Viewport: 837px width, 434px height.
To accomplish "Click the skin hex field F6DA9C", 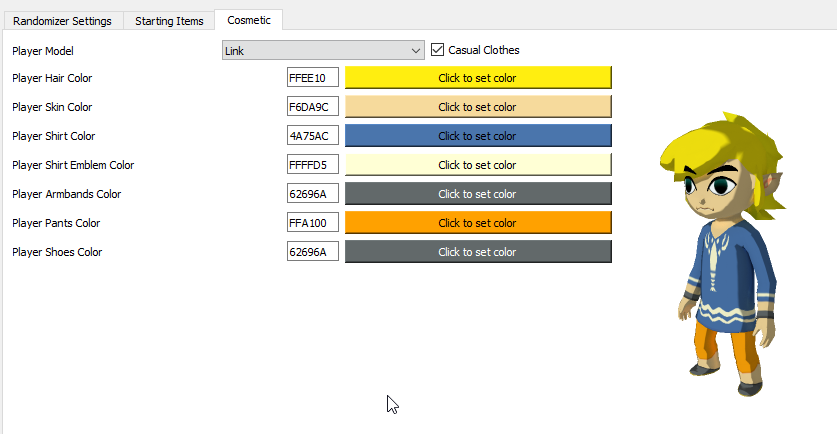I will (x=313, y=106).
